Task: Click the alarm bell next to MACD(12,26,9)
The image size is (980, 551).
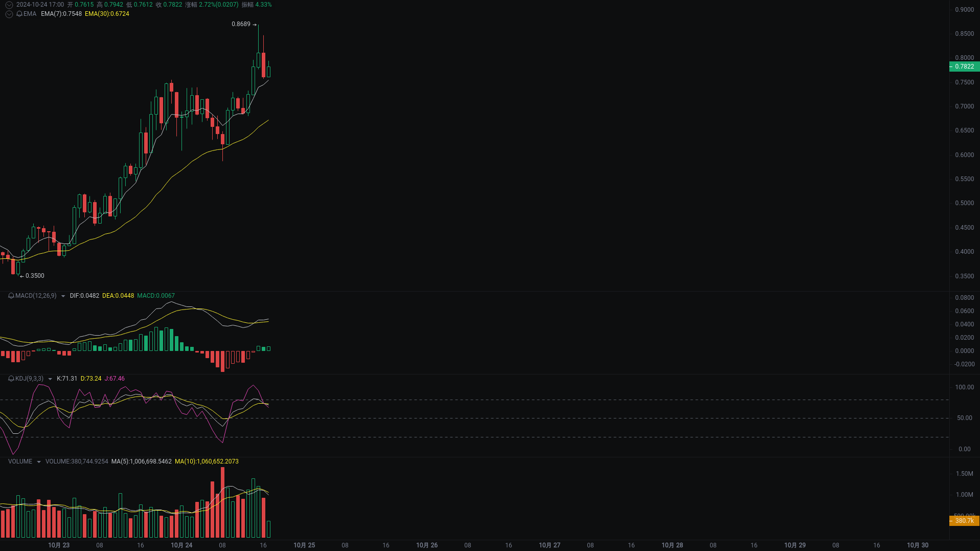Action: point(11,295)
